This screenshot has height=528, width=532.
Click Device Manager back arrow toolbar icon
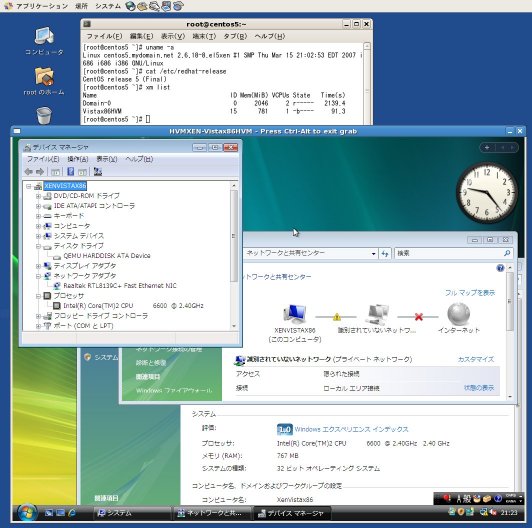[28, 172]
